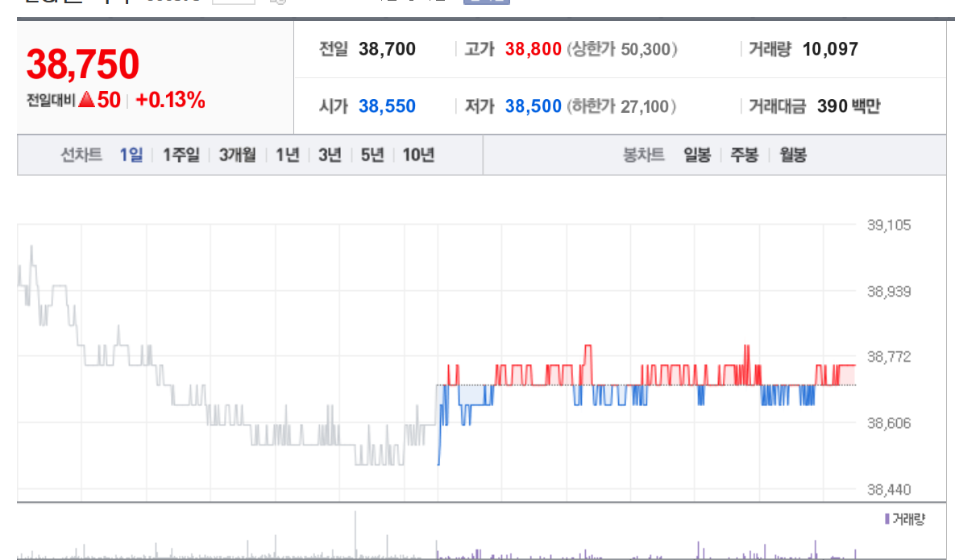Click the 선차트 label
Viewport: 955px width, 560px height.
(x=81, y=156)
